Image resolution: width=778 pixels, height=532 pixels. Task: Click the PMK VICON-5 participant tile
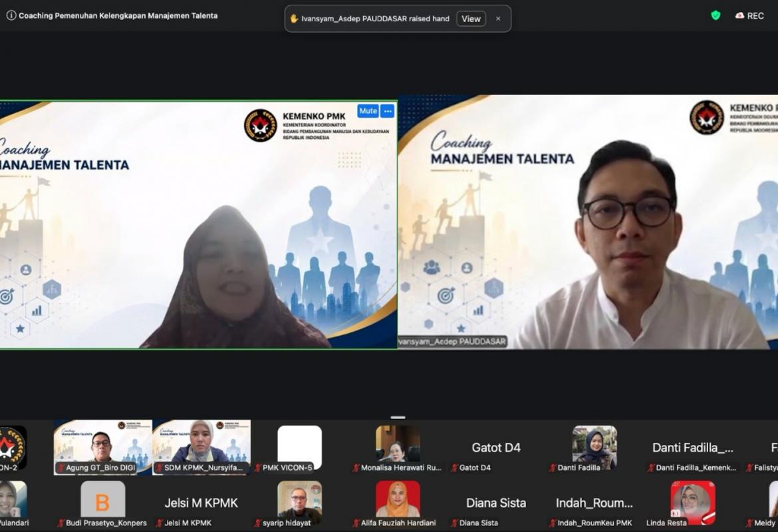(x=299, y=447)
